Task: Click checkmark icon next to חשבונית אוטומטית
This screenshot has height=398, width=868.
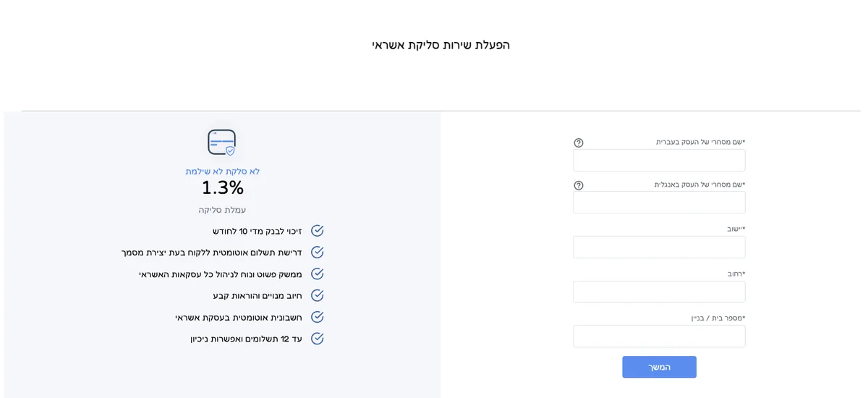Action: click(317, 317)
